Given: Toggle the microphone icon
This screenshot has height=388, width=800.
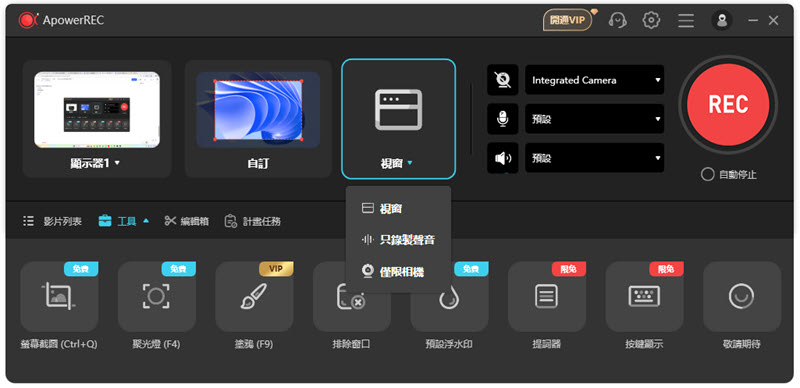Looking at the screenshot, I should [x=503, y=119].
